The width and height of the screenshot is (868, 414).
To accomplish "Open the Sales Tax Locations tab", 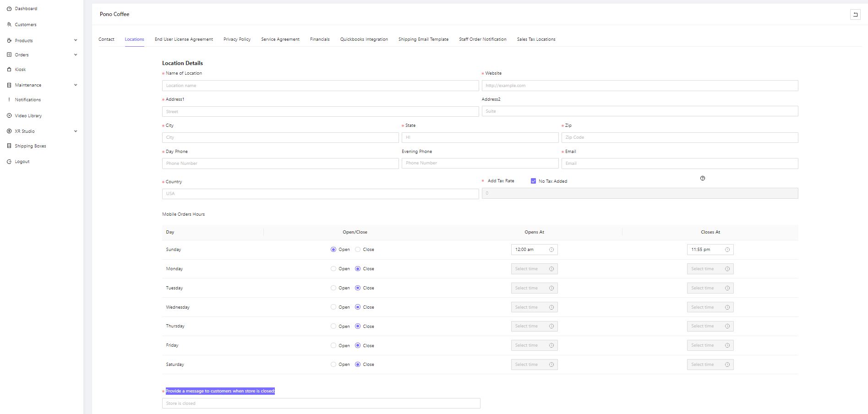I will click(535, 39).
